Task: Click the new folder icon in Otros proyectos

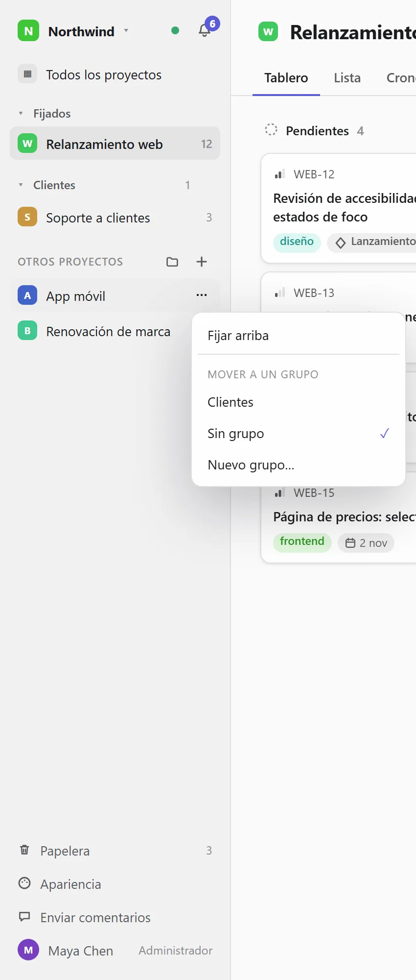Action: 172,262
